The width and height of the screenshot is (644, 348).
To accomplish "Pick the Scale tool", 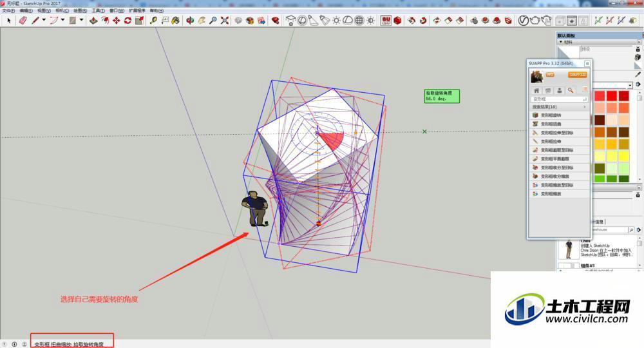I will pyautogui.click(x=139, y=21).
